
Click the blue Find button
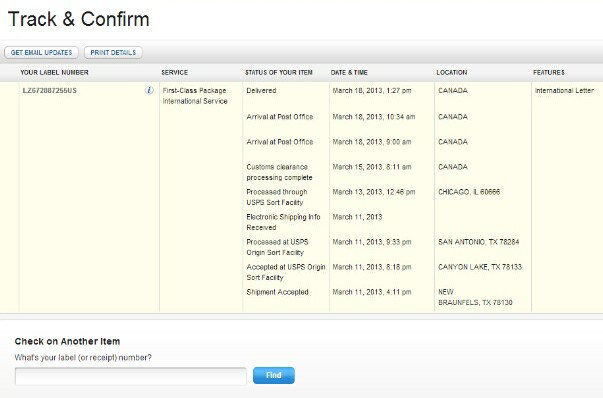(274, 375)
